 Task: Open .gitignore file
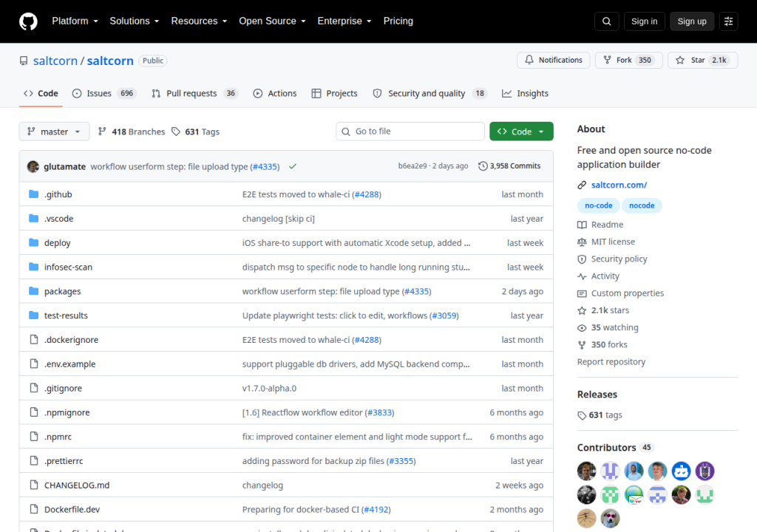[x=64, y=389]
